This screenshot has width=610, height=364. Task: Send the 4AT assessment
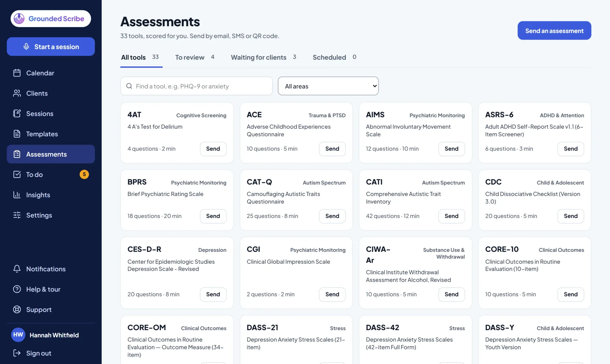click(213, 149)
